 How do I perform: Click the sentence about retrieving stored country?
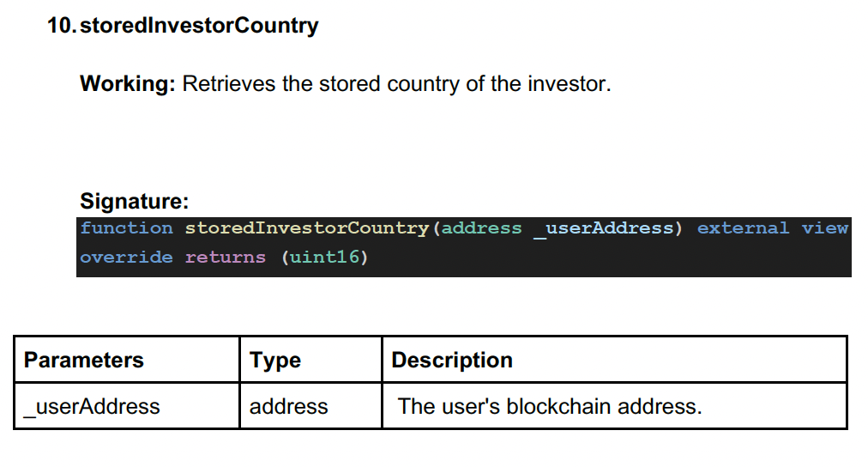coord(396,84)
